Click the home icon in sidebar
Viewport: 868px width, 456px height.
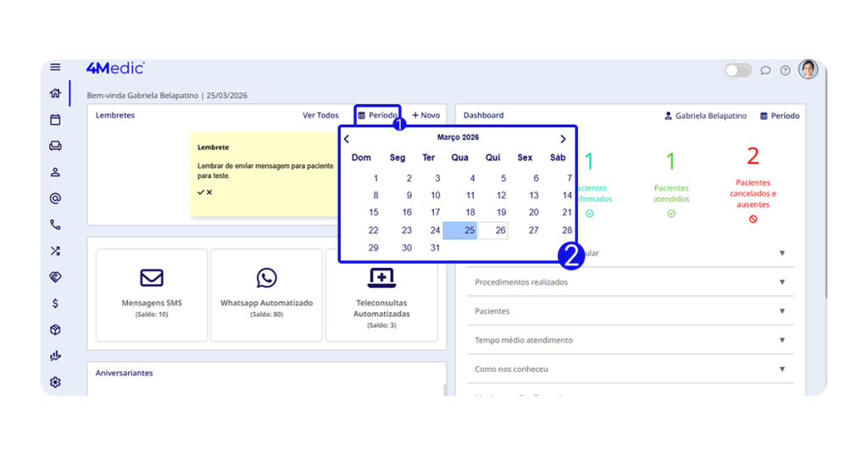[x=55, y=93]
